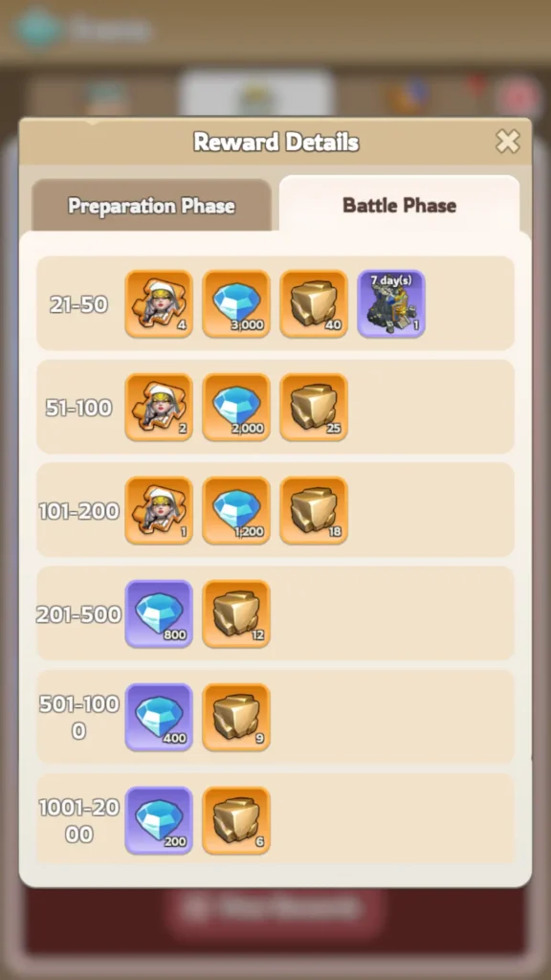This screenshot has width=551, height=980.
Task: Tap the 800 diamonds purple reward icon
Action: (159, 613)
